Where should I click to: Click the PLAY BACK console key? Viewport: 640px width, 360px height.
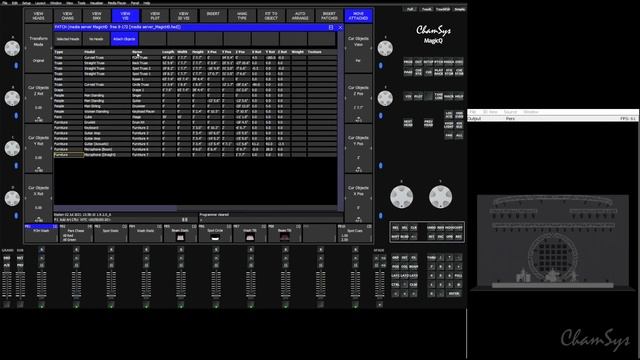[438, 72]
